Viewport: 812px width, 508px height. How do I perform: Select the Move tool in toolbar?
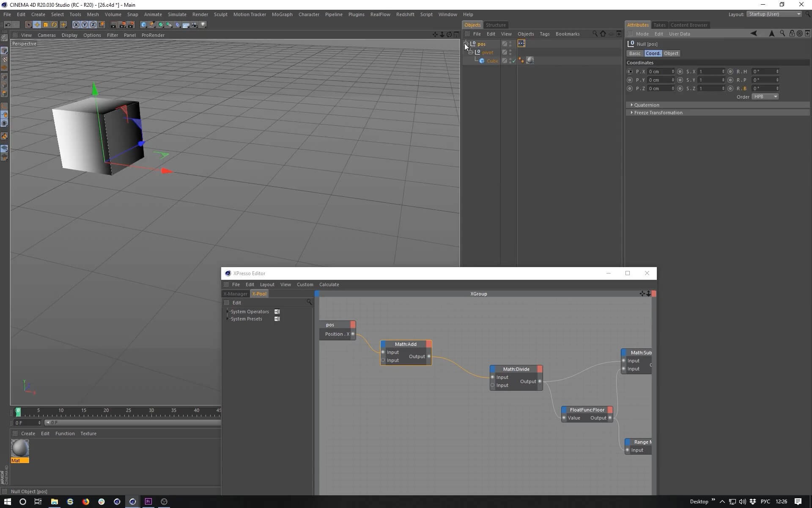(37, 25)
